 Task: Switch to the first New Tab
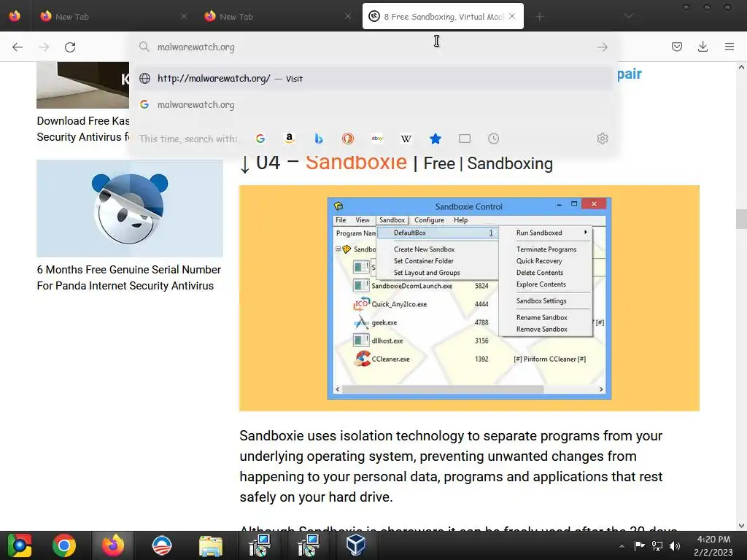113,16
